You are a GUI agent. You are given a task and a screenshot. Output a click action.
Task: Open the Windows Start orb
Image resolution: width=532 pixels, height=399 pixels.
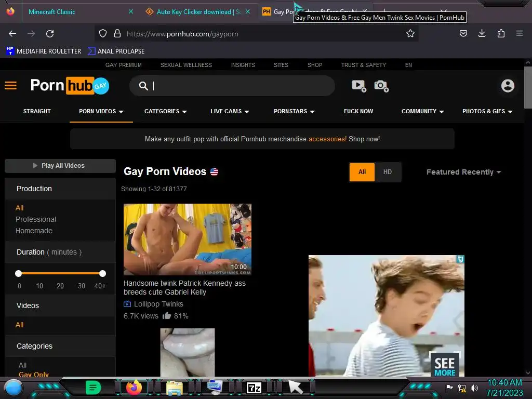(x=14, y=388)
